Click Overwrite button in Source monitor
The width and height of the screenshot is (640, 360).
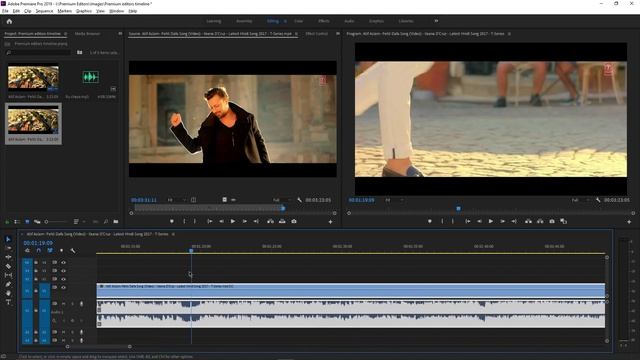282,221
